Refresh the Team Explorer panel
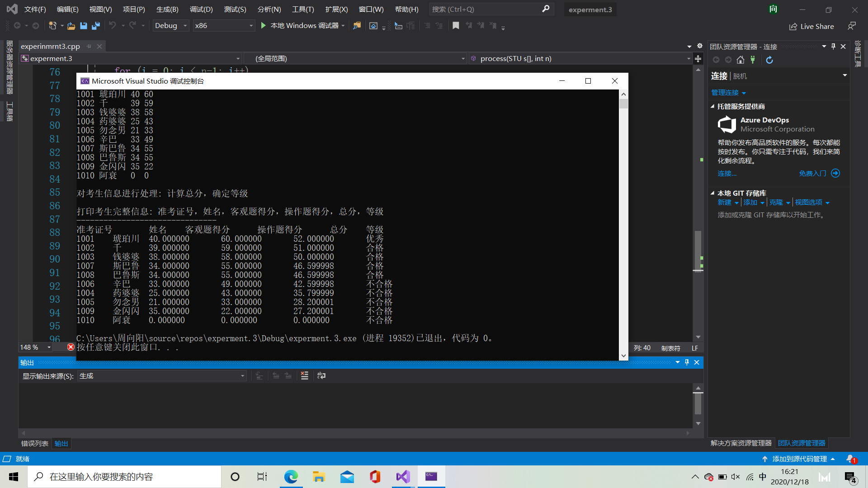 pos(769,60)
